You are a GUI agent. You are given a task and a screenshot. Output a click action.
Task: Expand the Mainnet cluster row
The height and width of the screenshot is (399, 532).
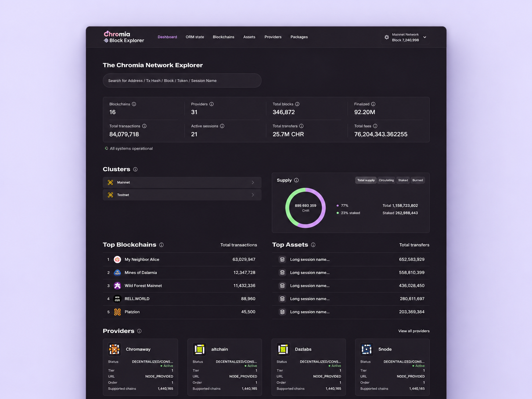click(x=182, y=182)
